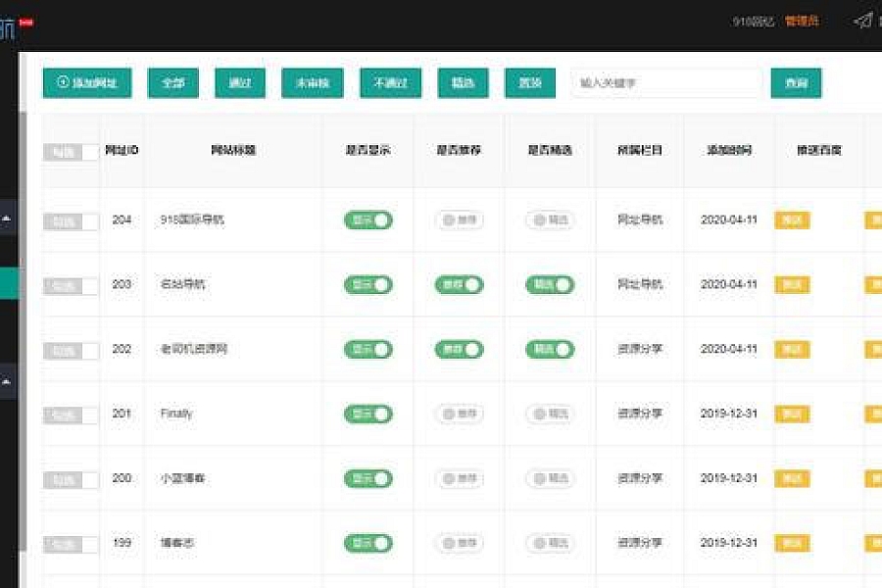Toggle the selection switch for row 200
882x588 pixels.
[x=71, y=480]
